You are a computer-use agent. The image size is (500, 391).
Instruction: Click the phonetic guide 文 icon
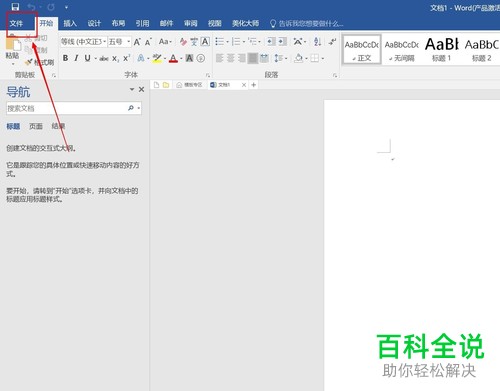click(194, 42)
